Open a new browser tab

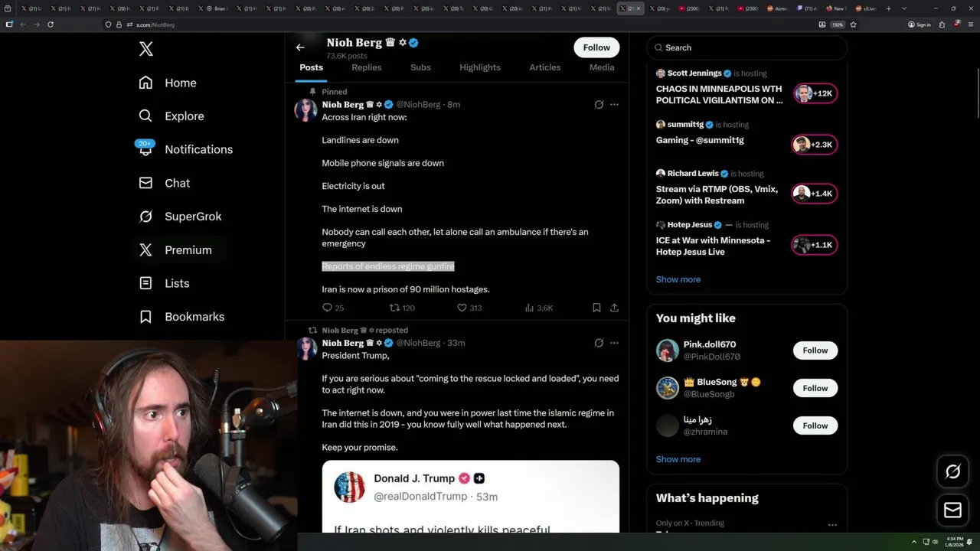(888, 8)
